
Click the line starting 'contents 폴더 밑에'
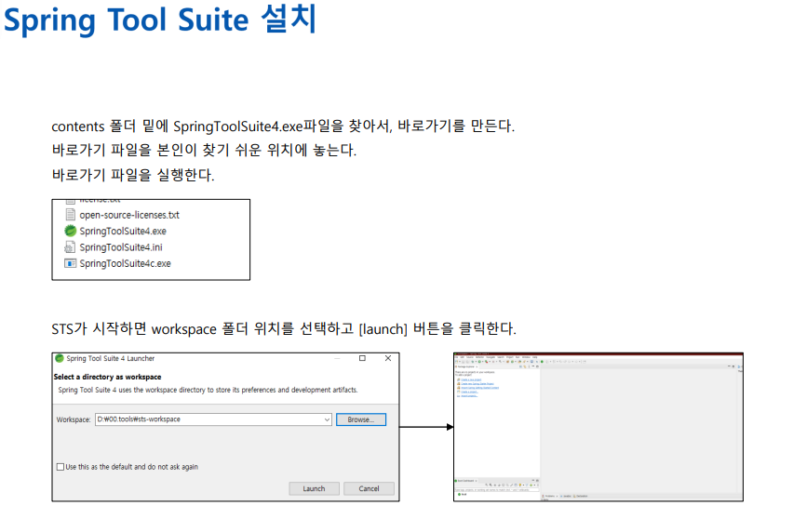coord(283,126)
